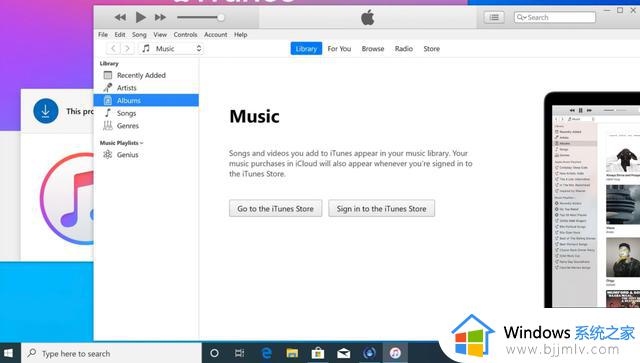The image size is (640, 363).
Task: Click the Apple logo in the iTunes header
Action: [x=367, y=18]
